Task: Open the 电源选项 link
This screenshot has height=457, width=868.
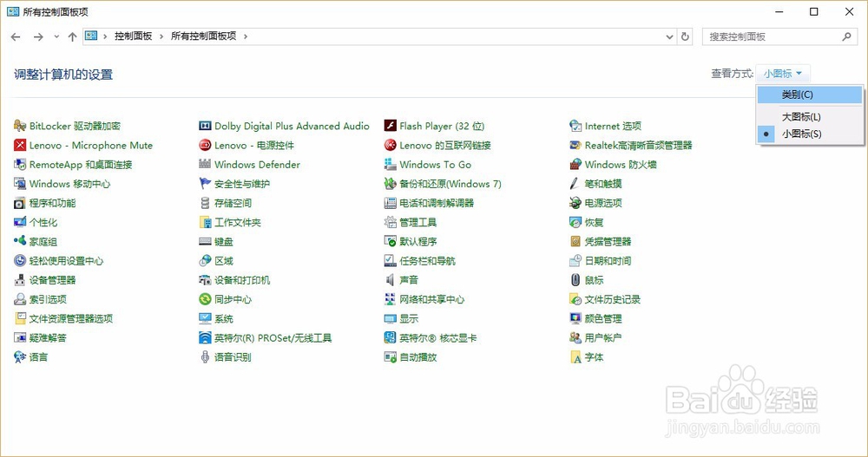Action: (x=603, y=203)
